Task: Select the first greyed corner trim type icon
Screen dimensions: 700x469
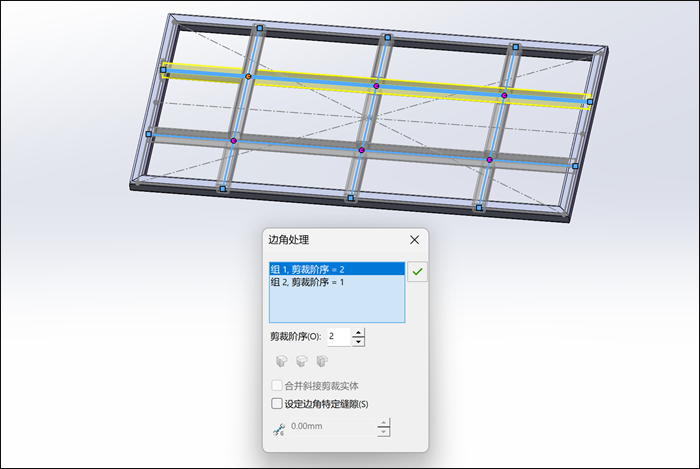Action: (281, 361)
